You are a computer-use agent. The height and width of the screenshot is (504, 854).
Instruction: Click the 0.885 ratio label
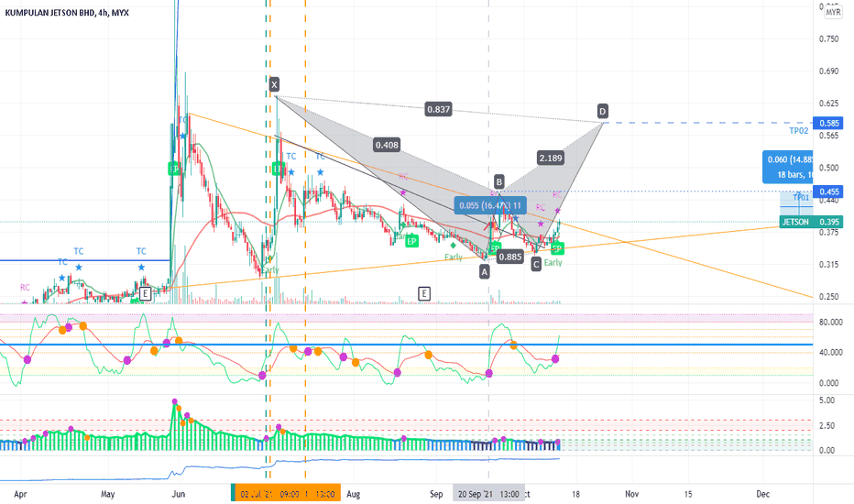[510, 257]
